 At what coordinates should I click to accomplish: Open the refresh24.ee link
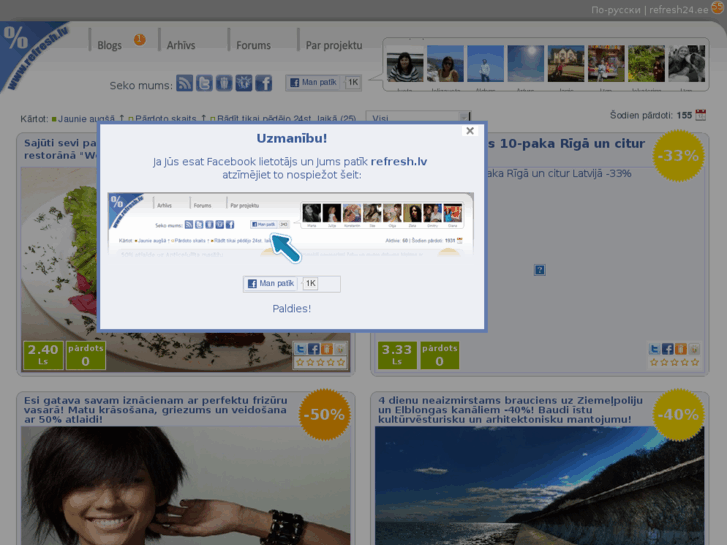(678, 10)
